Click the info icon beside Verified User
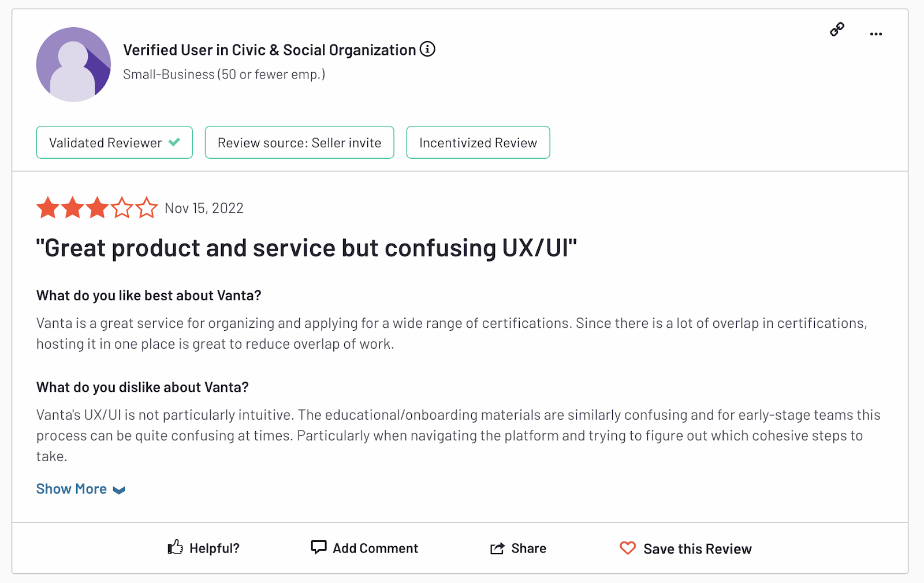 click(x=427, y=50)
